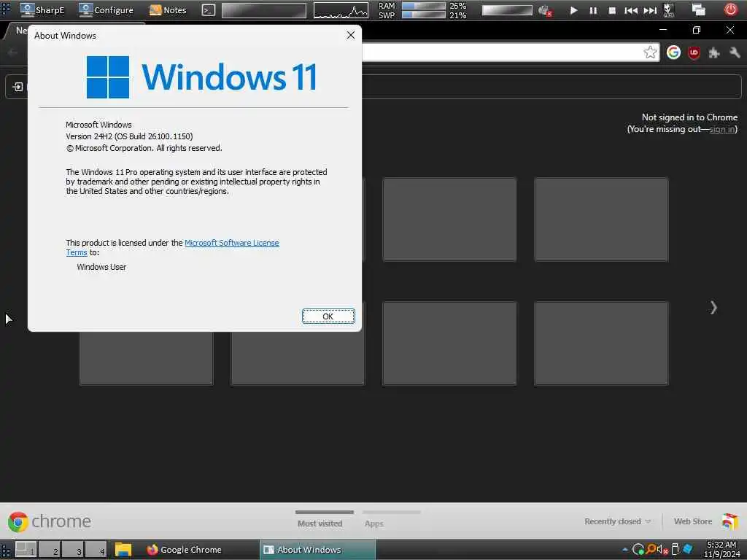The width and height of the screenshot is (747, 560).
Task: Skip to previous track in top bar
Action: tap(631, 10)
